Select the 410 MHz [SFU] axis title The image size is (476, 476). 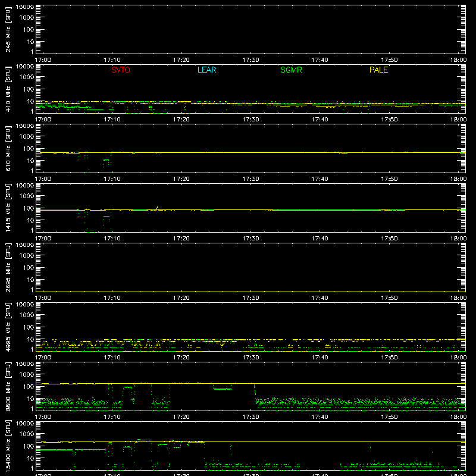[x=8, y=89]
